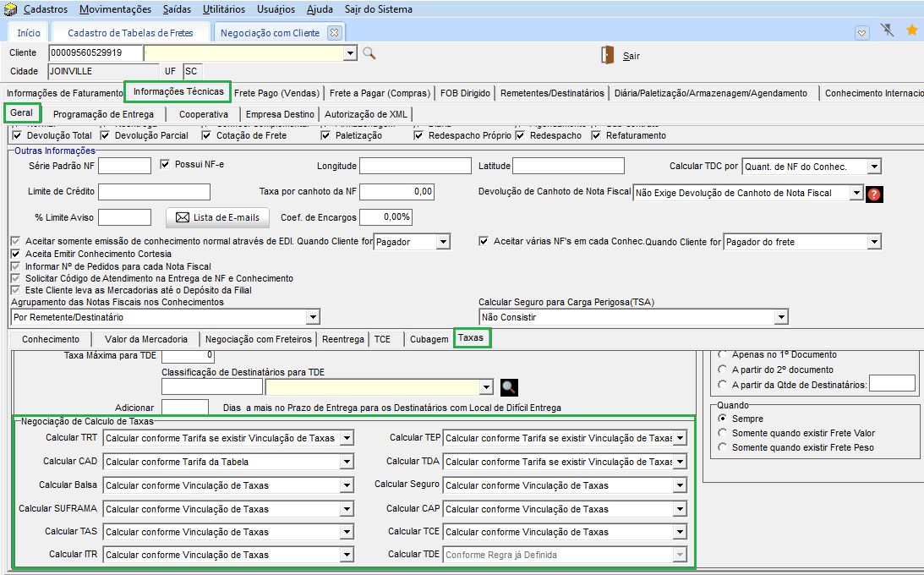
Task: Toggle the Possui NF-e checkbox
Action: pos(166,165)
